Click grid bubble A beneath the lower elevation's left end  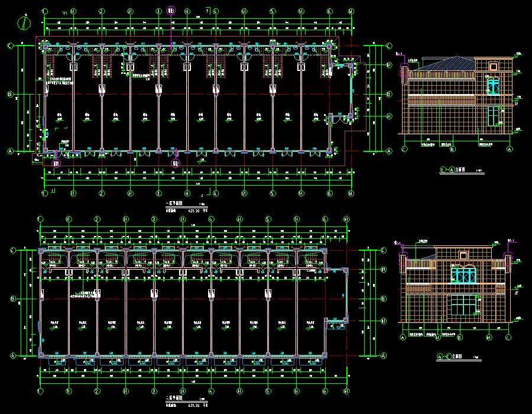tap(403, 337)
